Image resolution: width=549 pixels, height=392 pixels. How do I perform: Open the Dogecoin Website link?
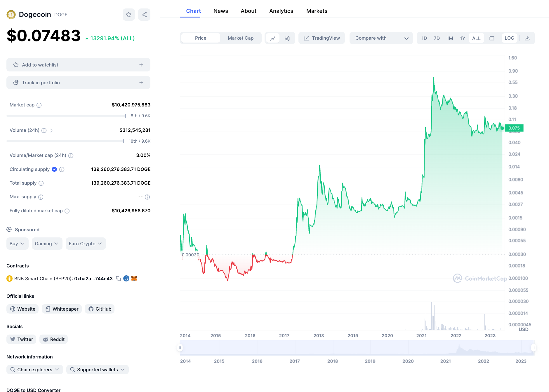[22, 309]
